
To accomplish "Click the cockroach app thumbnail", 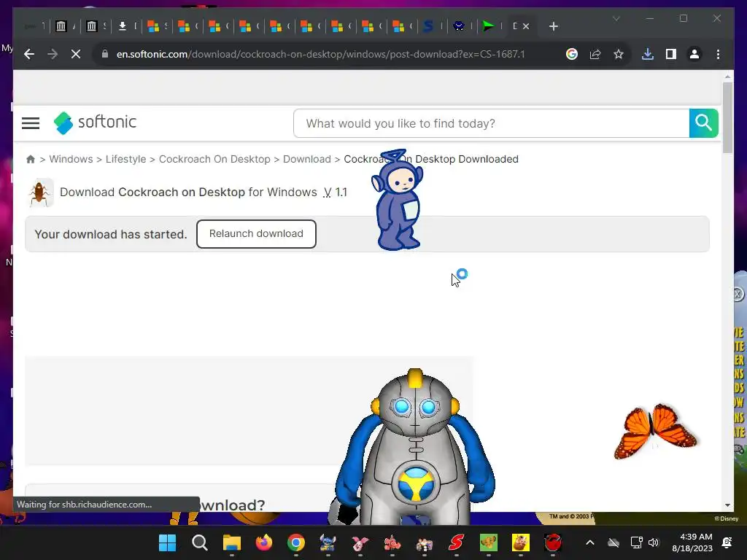I will 39,192.
